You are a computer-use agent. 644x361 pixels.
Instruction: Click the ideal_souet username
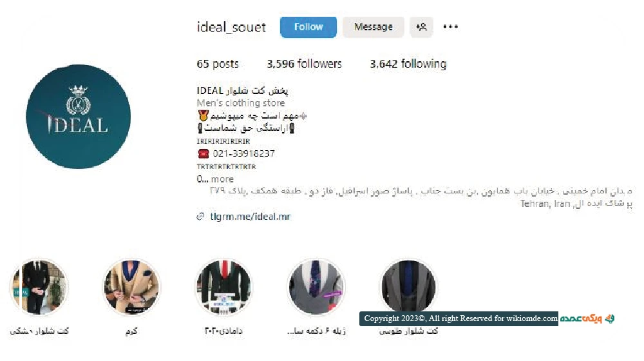[x=231, y=27]
